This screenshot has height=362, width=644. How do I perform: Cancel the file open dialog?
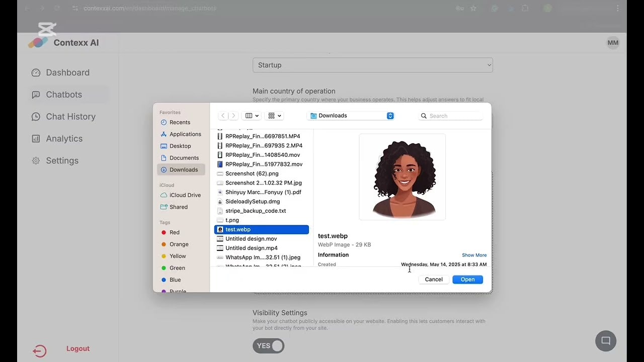click(434, 280)
